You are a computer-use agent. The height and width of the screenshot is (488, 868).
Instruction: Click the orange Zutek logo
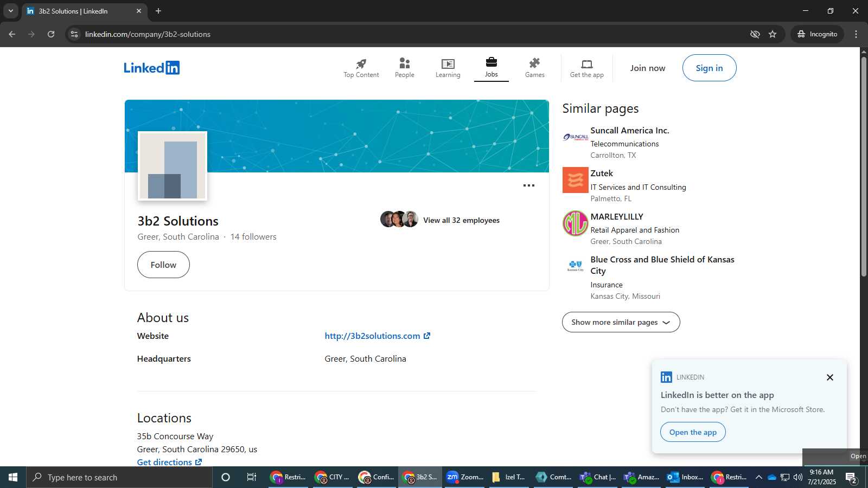pos(575,180)
